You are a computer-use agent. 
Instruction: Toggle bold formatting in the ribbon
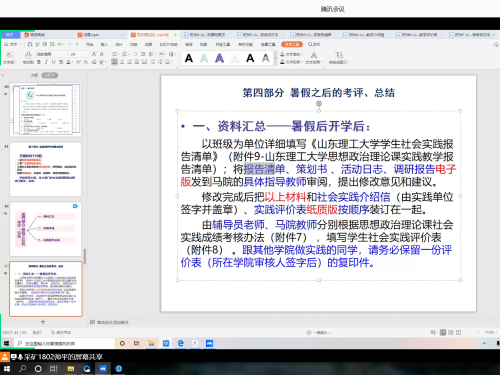click(39, 62)
